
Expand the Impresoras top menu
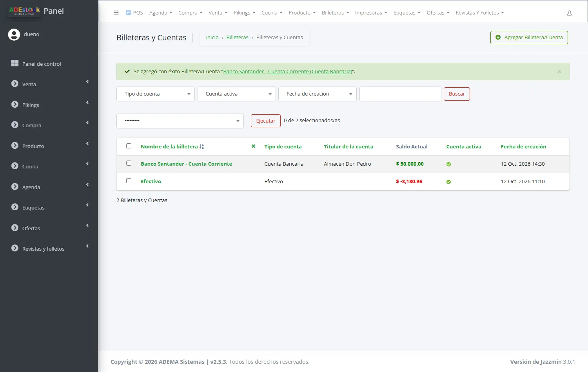click(371, 13)
